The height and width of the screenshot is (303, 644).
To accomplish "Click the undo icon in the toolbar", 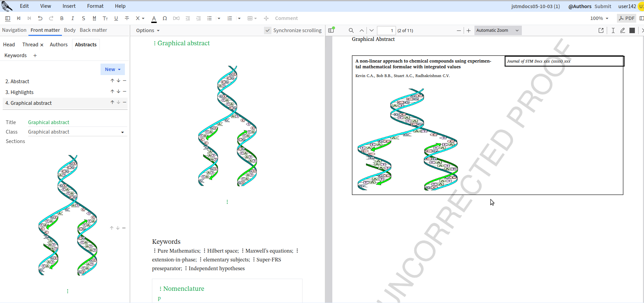I will 40,18.
